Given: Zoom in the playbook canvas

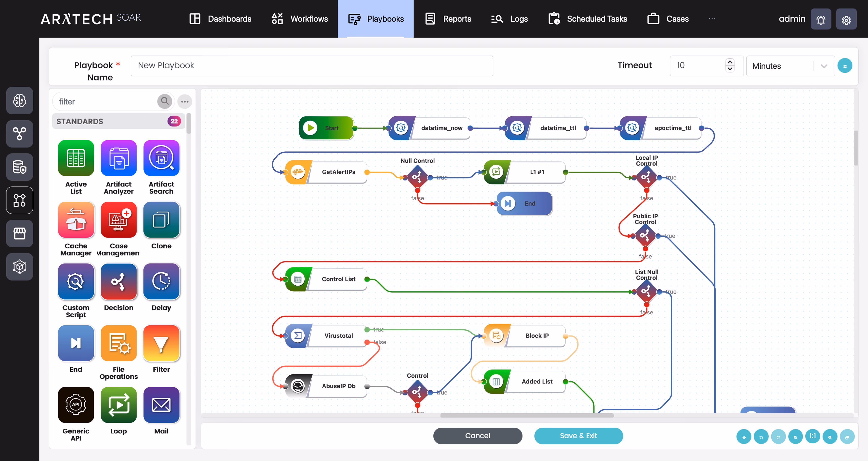Looking at the screenshot, I should [830, 437].
